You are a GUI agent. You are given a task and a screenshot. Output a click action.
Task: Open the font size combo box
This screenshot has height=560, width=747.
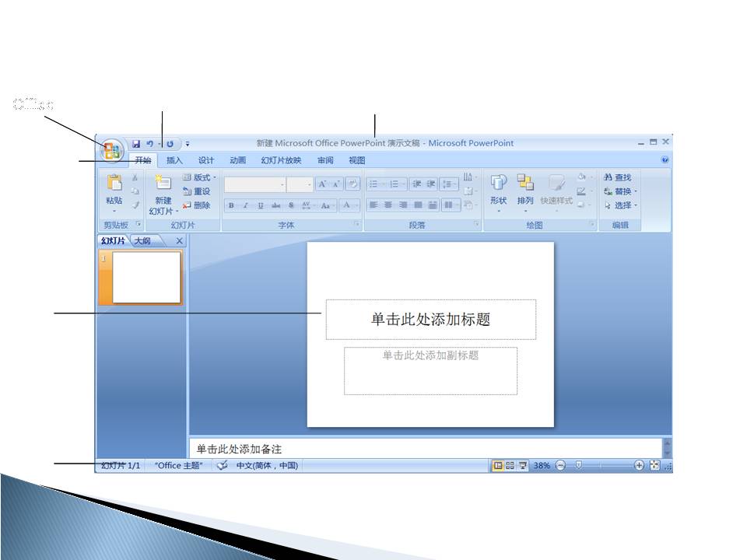(x=300, y=184)
